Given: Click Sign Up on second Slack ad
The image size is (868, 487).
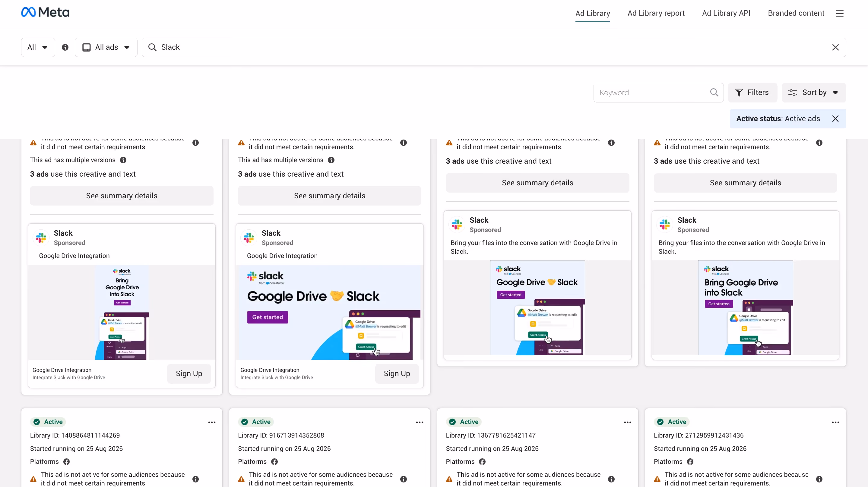Looking at the screenshot, I should (x=397, y=373).
